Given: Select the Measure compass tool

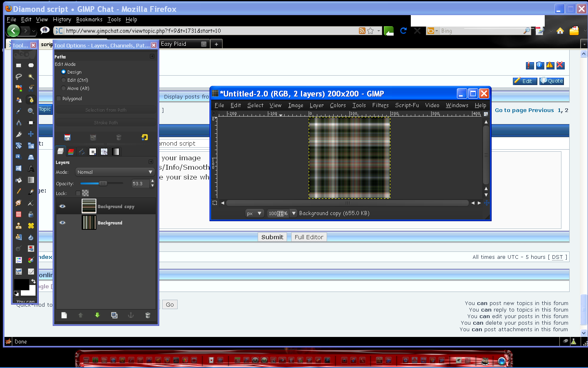Looking at the screenshot, I should (x=18, y=122).
